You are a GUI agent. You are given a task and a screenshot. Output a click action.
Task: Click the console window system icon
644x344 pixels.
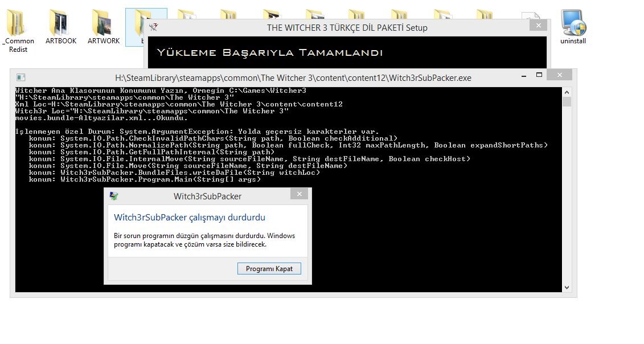(x=21, y=77)
